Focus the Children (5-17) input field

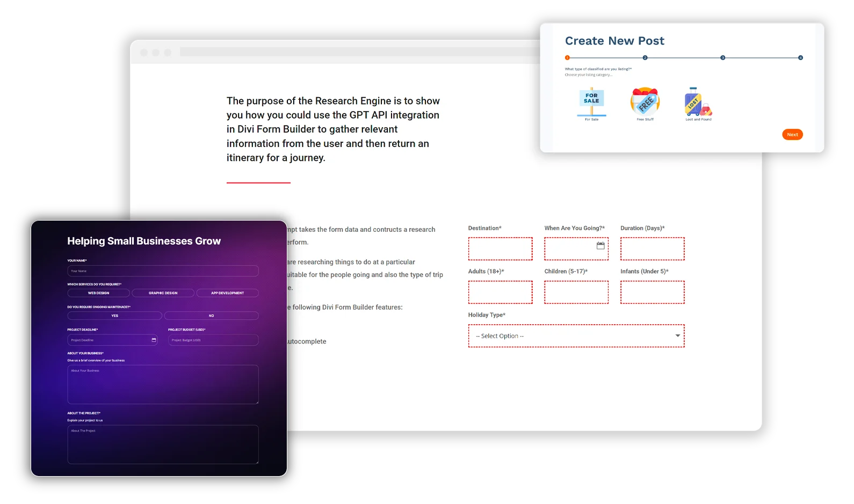(576, 293)
